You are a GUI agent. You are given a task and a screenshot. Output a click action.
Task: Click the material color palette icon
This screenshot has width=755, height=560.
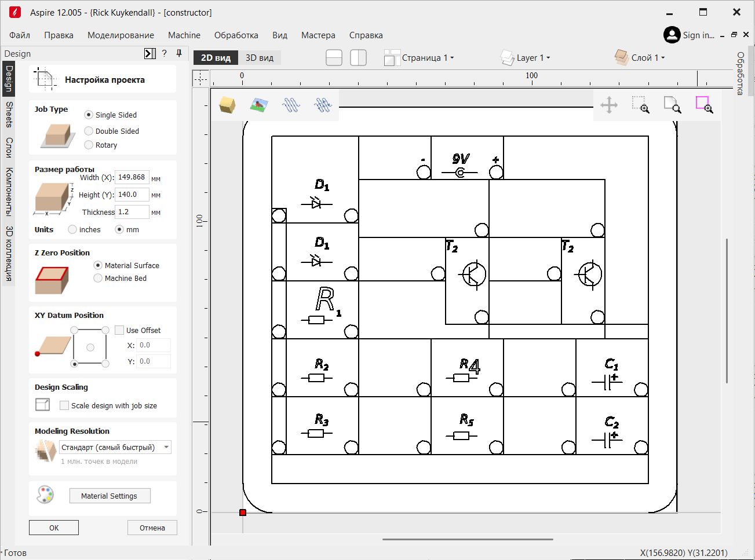click(x=45, y=495)
